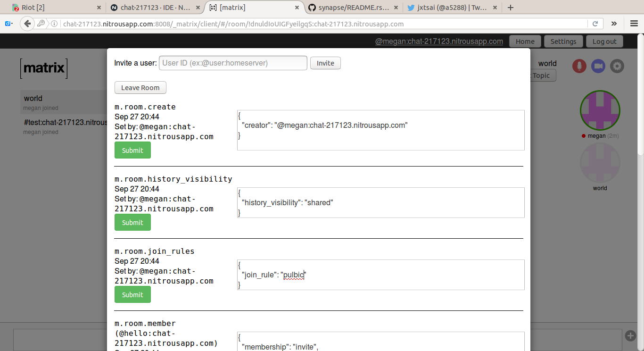Open Settings in the top bar

click(563, 42)
